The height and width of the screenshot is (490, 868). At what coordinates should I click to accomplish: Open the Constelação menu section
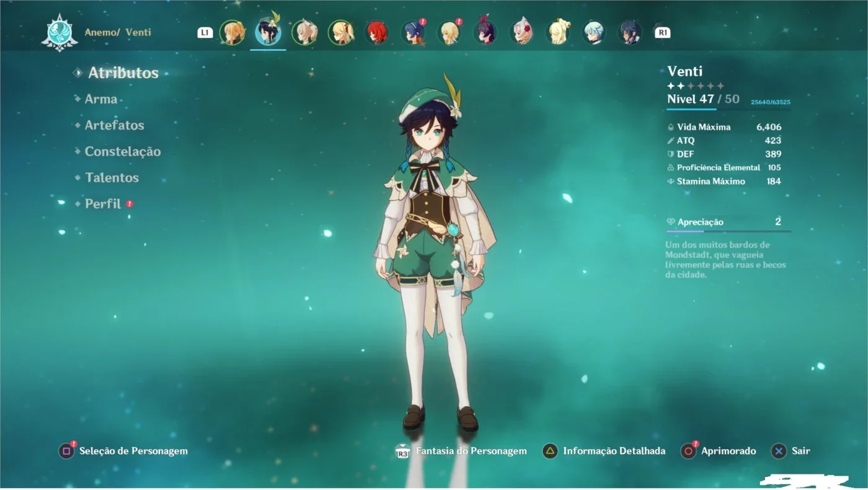click(122, 151)
